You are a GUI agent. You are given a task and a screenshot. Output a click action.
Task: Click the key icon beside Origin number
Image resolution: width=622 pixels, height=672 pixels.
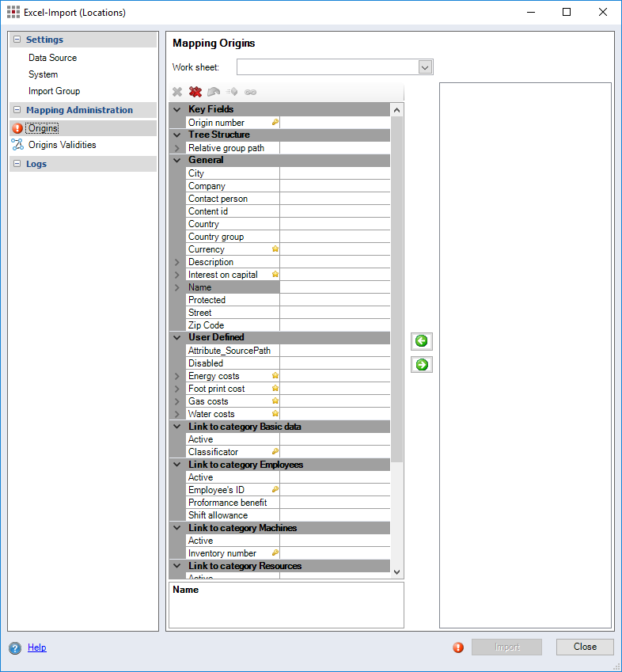pyautogui.click(x=275, y=123)
